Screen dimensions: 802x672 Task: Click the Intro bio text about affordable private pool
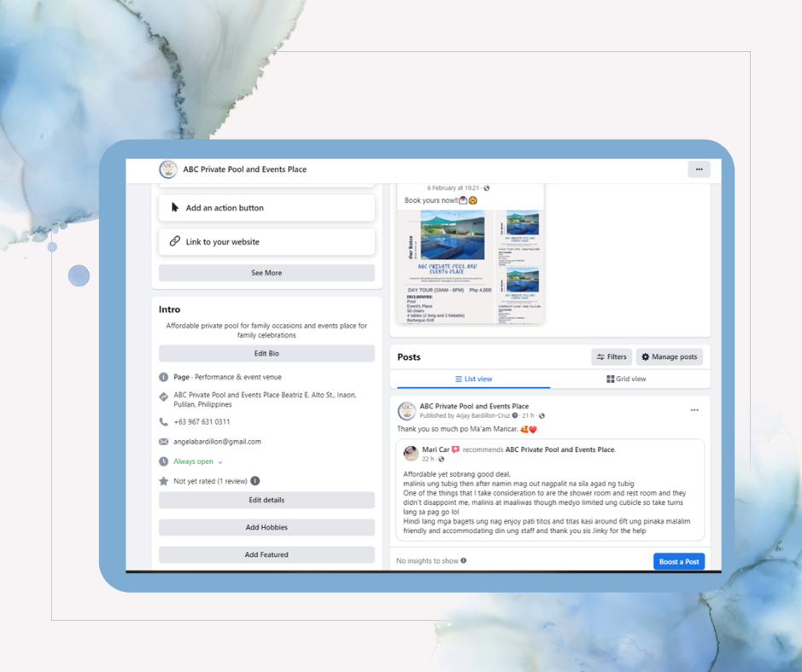(266, 330)
